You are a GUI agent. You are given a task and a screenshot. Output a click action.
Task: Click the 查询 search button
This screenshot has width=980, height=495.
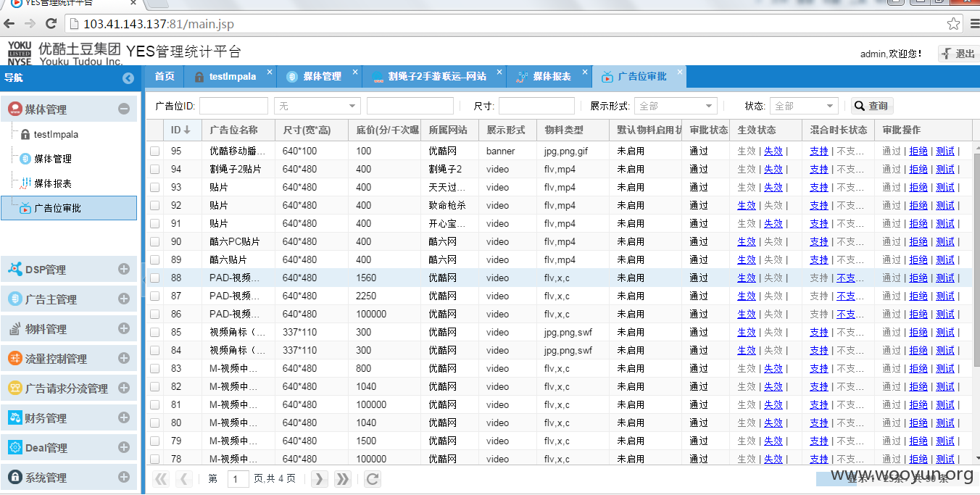(871, 106)
